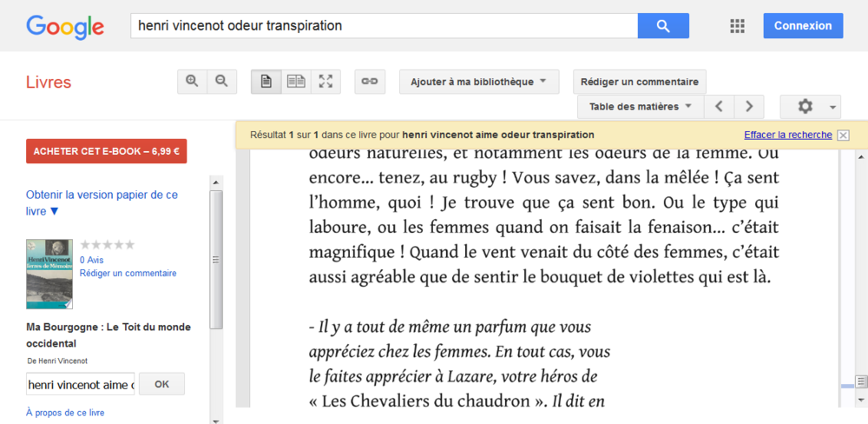Click the book title Ma Bourgogne
Image resolution: width=868 pixels, height=424 pixels.
pyautogui.click(x=108, y=335)
